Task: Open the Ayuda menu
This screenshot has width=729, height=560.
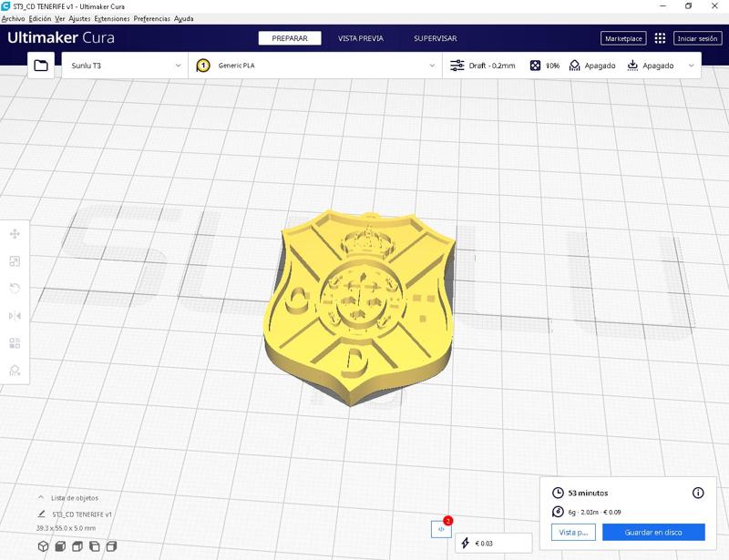Action: coord(184,18)
